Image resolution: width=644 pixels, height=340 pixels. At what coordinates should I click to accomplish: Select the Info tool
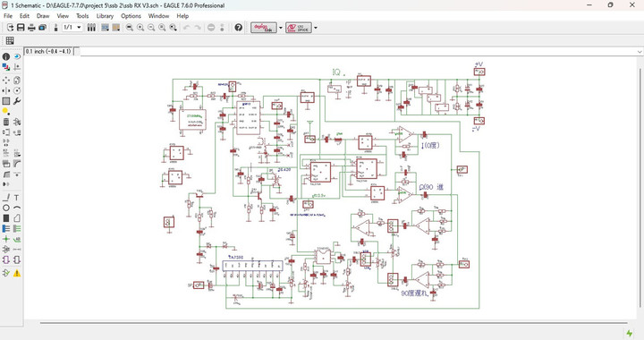(5, 56)
